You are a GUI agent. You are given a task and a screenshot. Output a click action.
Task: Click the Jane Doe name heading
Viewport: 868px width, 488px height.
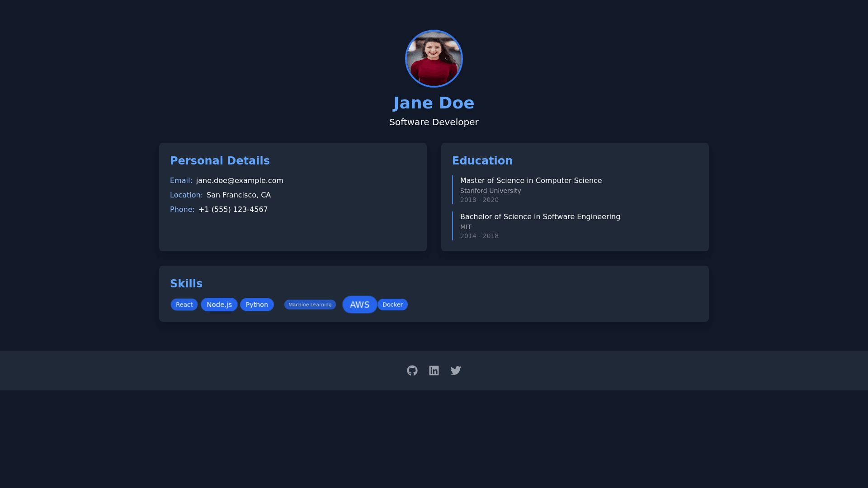point(434,103)
